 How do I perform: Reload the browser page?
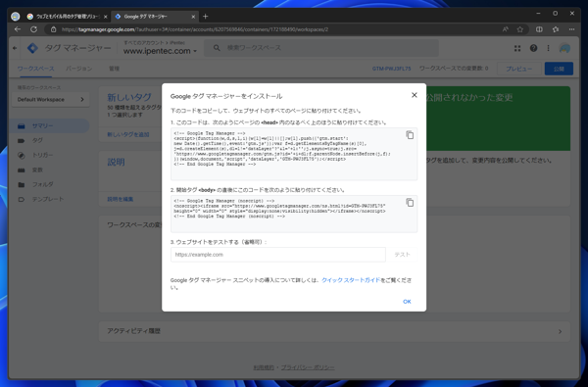click(x=33, y=29)
